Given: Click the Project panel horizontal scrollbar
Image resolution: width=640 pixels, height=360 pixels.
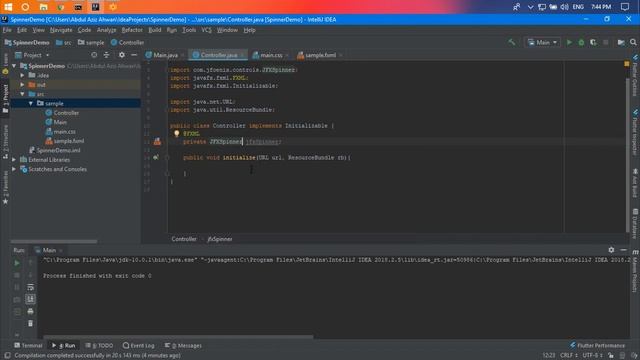Looking at the screenshot, I should coord(54,242).
